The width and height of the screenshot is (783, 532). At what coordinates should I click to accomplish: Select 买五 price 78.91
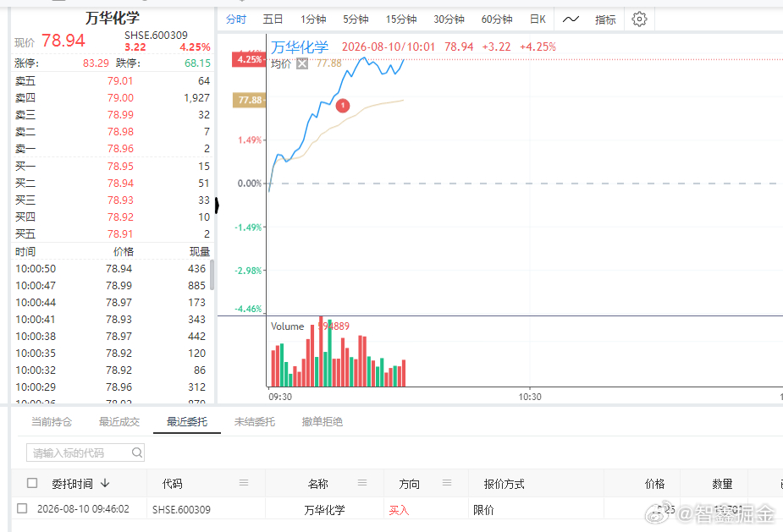point(120,234)
